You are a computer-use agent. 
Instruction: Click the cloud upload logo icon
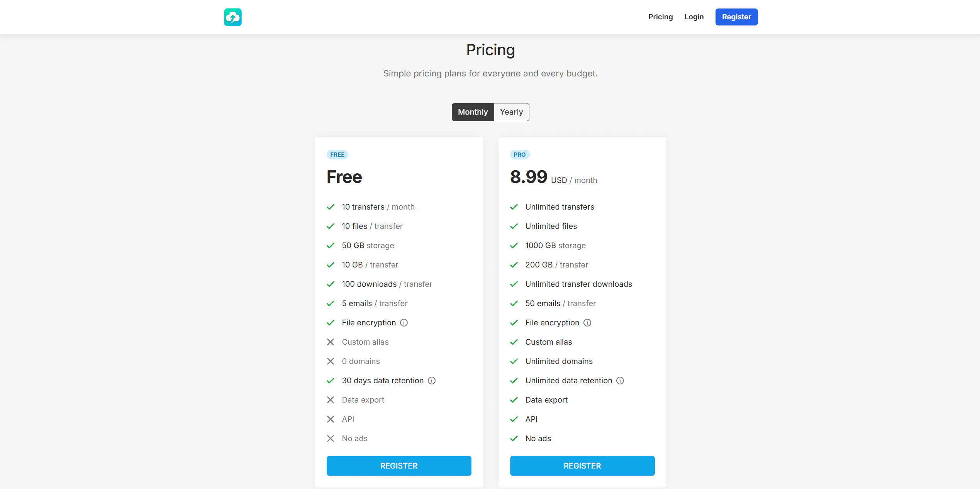(x=232, y=17)
